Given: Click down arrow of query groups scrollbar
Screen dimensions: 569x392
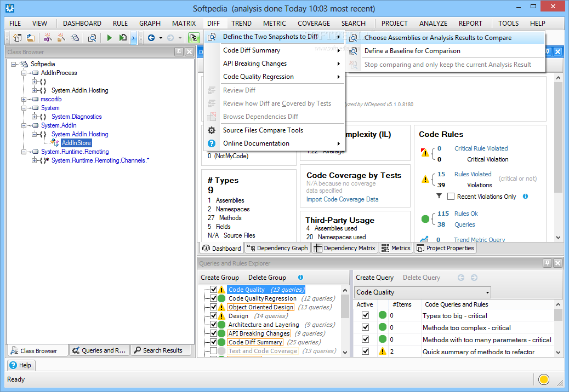Looking at the screenshot, I should click(345, 352).
